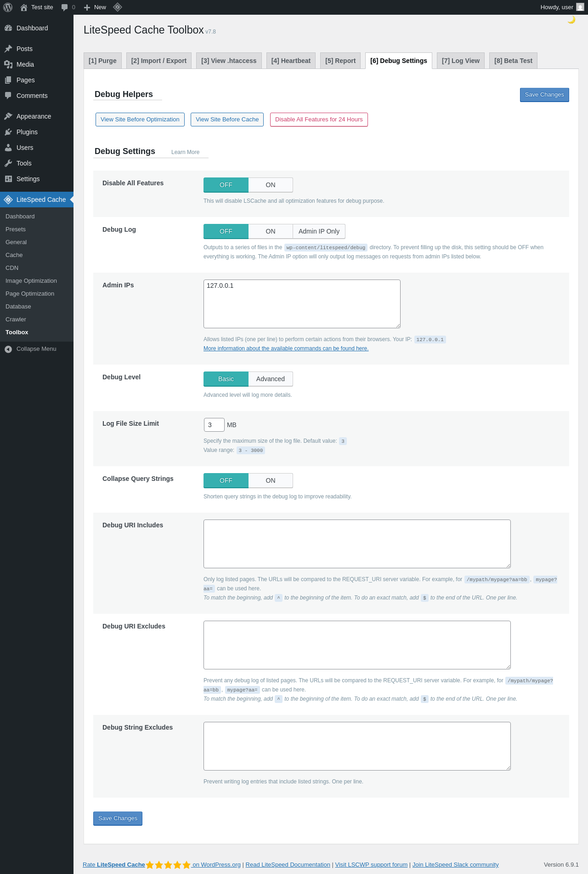Select Advanced debug level
This screenshot has width=588, height=874.
271,379
